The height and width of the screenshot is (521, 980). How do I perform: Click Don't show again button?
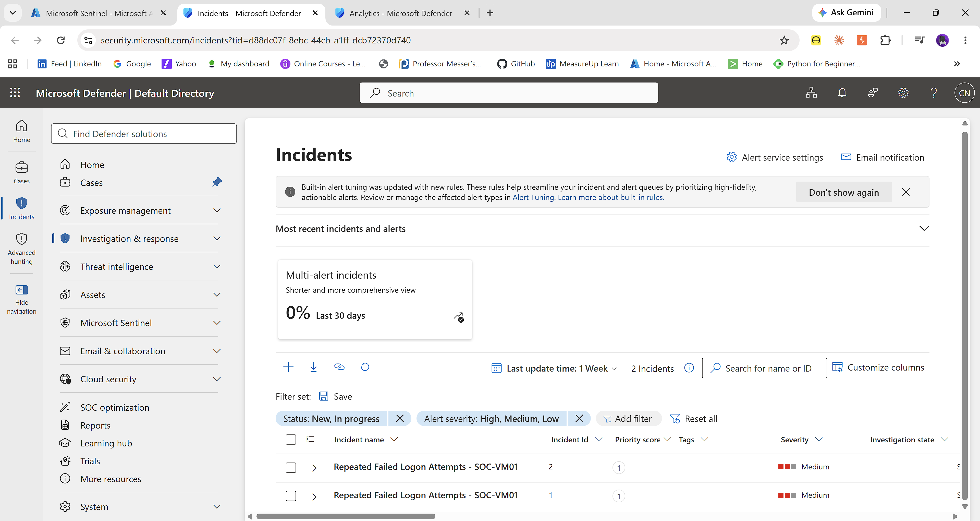pos(843,192)
